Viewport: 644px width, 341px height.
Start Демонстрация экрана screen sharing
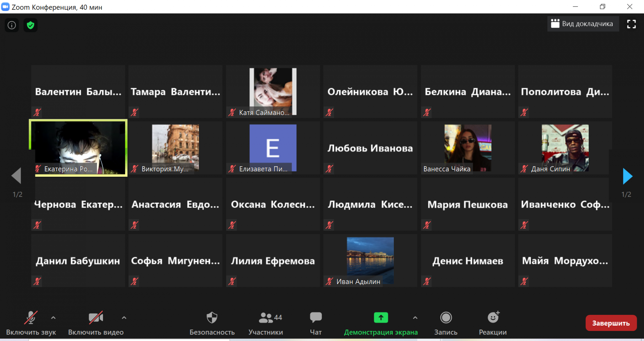coord(381,323)
